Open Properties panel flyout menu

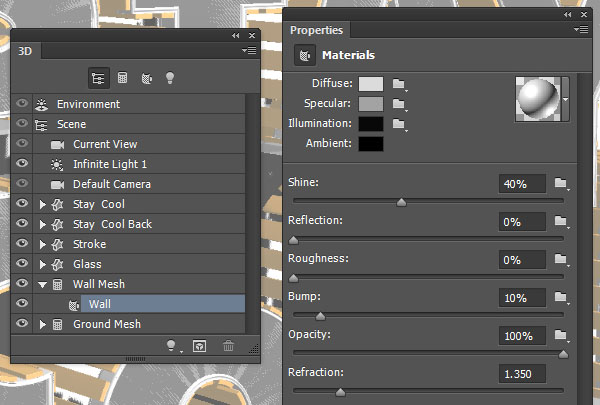click(x=581, y=29)
